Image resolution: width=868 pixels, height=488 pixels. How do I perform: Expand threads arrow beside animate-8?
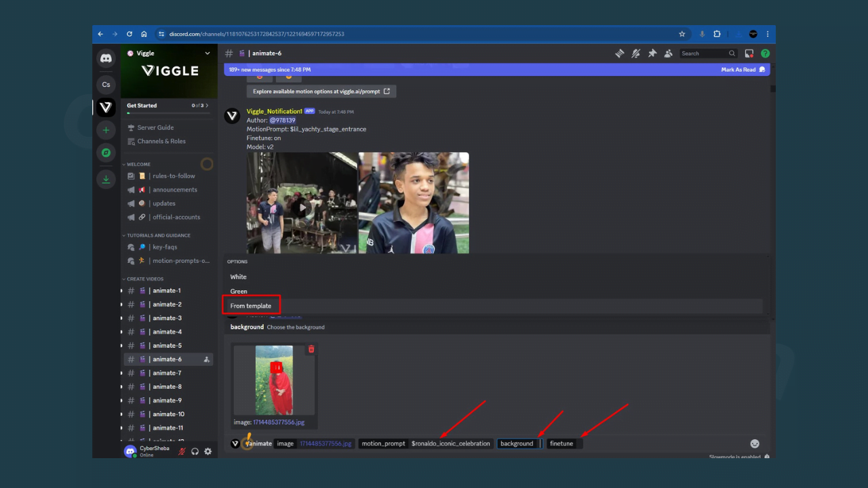pyautogui.click(x=122, y=386)
